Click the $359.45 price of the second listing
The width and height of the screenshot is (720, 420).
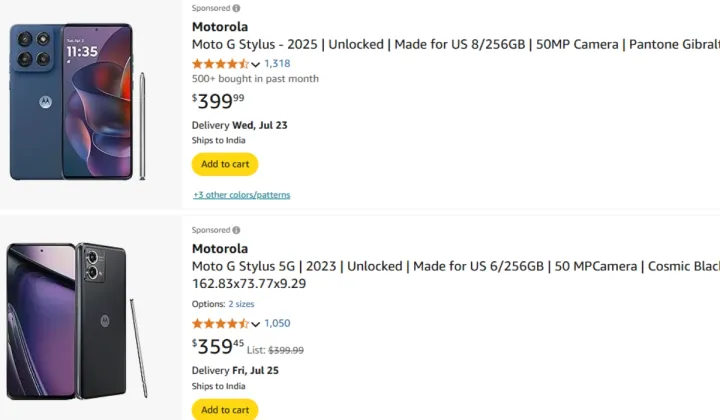coord(218,347)
